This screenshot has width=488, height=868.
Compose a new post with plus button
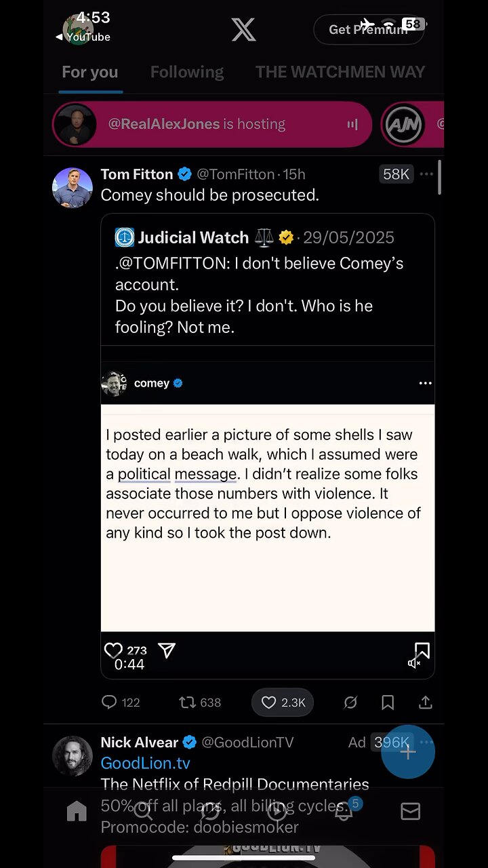[x=407, y=752]
